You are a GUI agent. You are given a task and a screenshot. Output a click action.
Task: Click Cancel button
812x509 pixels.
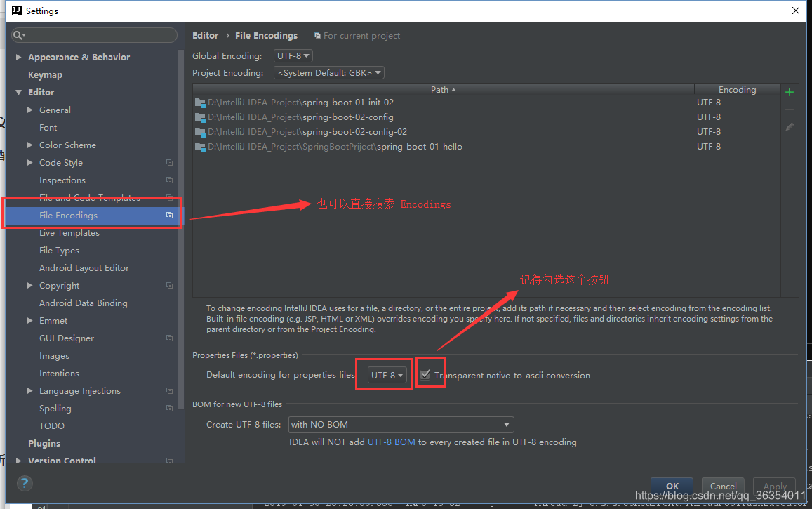[723, 486]
